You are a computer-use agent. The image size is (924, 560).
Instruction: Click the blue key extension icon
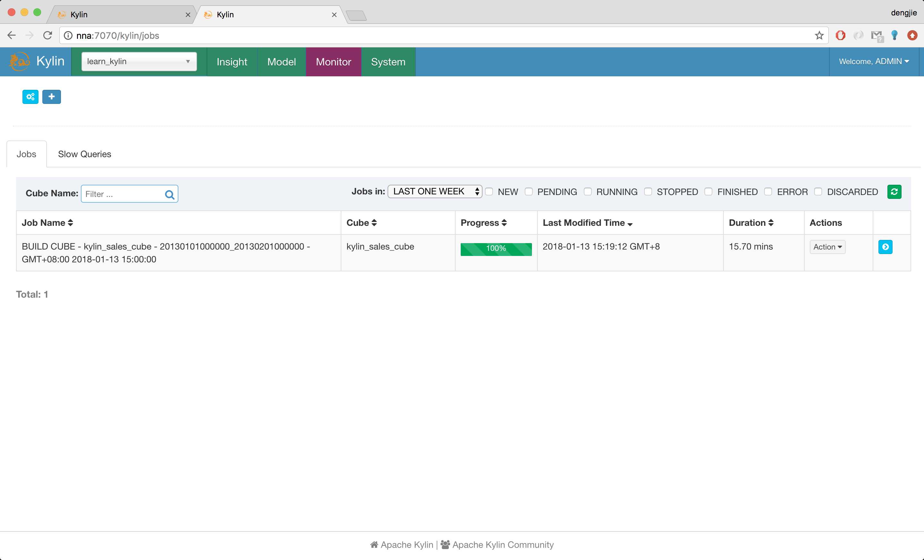point(894,35)
